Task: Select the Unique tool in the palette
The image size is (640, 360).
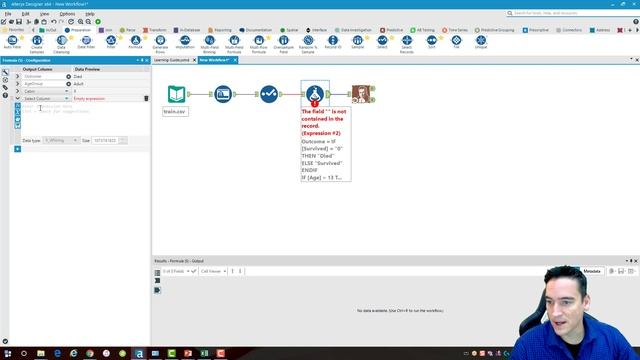Action: pyautogui.click(x=481, y=42)
